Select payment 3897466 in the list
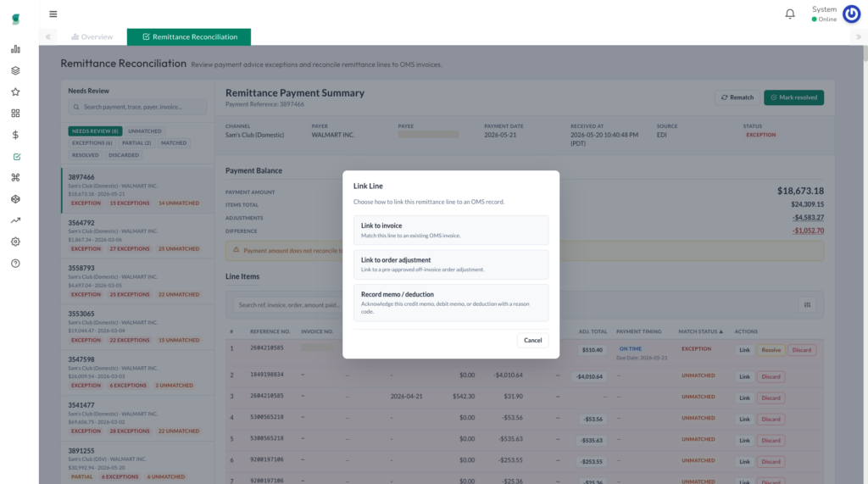 pyautogui.click(x=138, y=190)
